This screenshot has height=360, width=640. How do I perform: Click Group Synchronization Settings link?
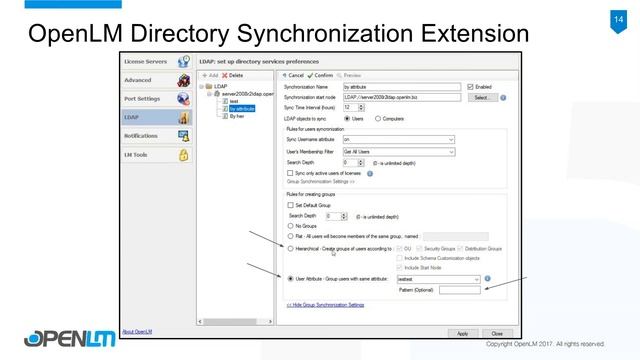pyautogui.click(x=321, y=182)
